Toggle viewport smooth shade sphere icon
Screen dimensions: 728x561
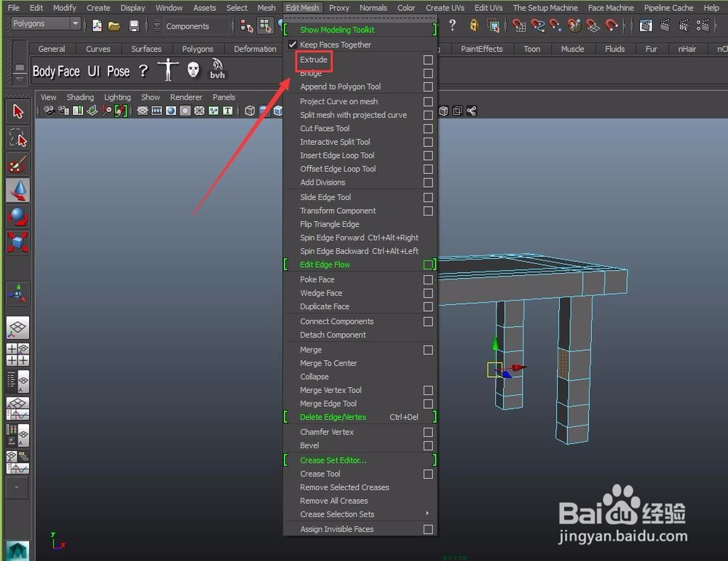pos(171,111)
